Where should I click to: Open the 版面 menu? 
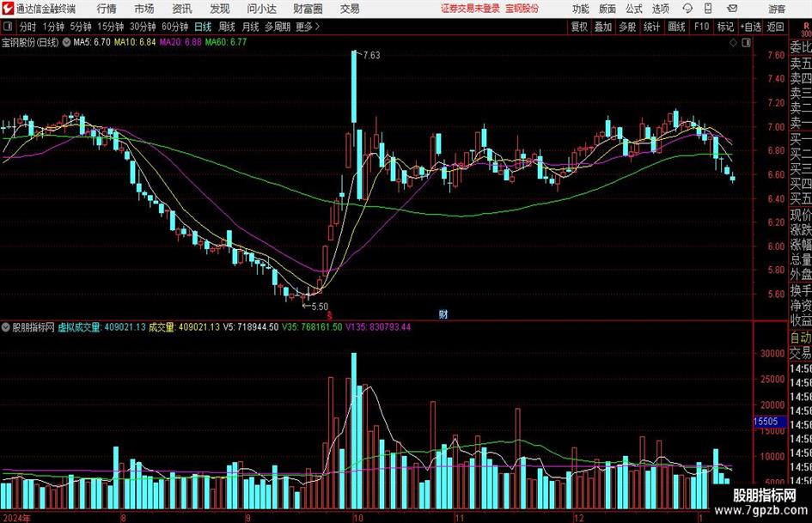click(607, 9)
